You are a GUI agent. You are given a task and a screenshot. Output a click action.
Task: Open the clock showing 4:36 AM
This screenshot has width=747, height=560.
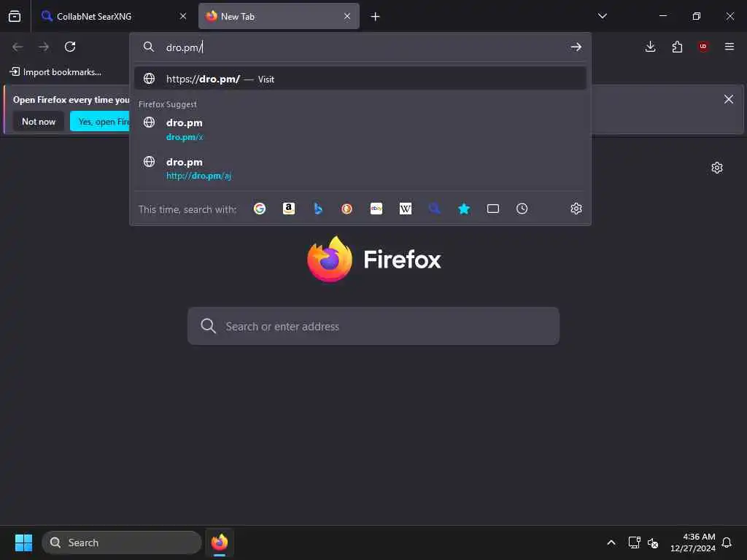pyautogui.click(x=693, y=542)
